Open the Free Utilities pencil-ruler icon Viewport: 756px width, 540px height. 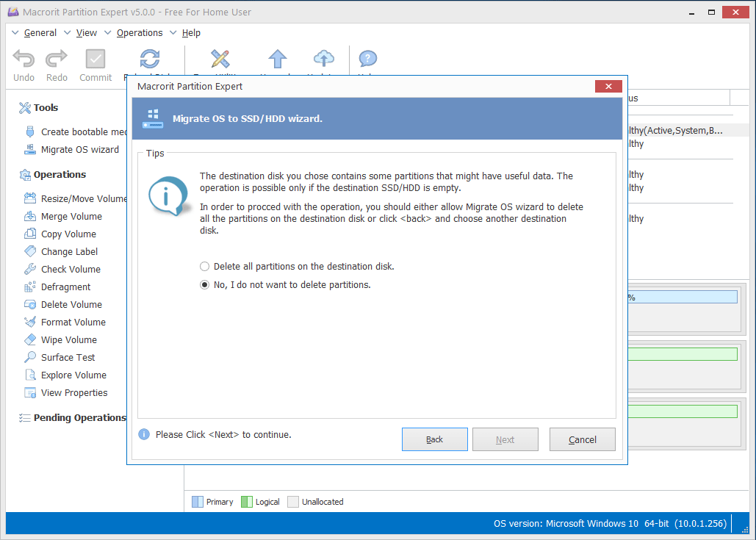(220, 59)
